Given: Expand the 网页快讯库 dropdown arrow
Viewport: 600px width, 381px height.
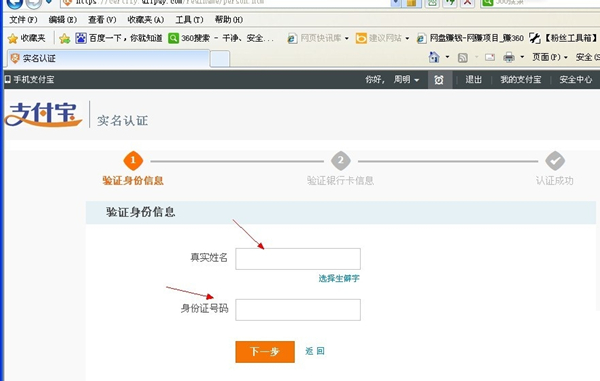Looking at the screenshot, I should tap(347, 38).
